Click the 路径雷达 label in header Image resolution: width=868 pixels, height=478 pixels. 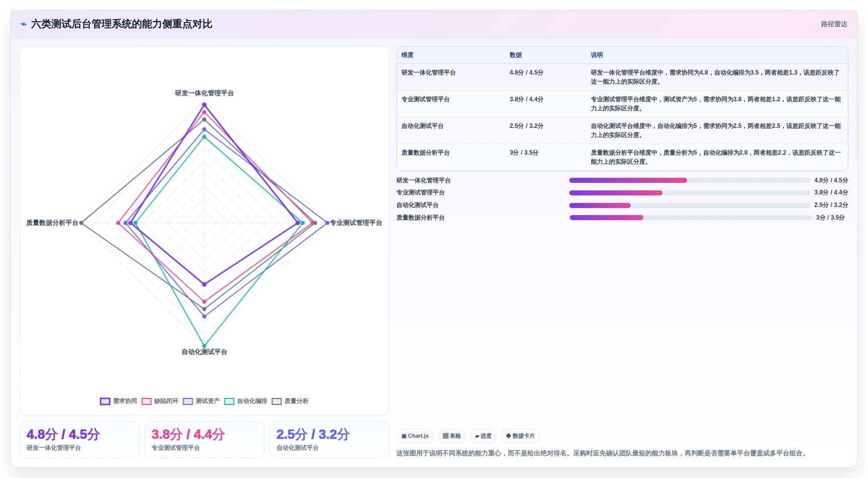834,24
